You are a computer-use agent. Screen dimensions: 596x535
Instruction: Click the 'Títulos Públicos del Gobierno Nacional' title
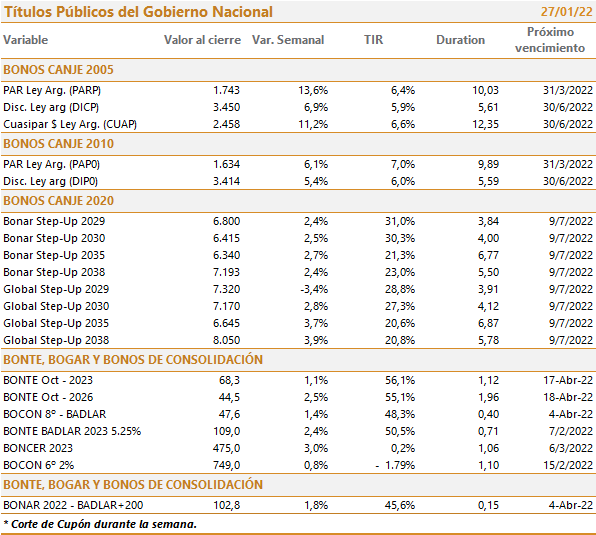pyautogui.click(x=138, y=12)
